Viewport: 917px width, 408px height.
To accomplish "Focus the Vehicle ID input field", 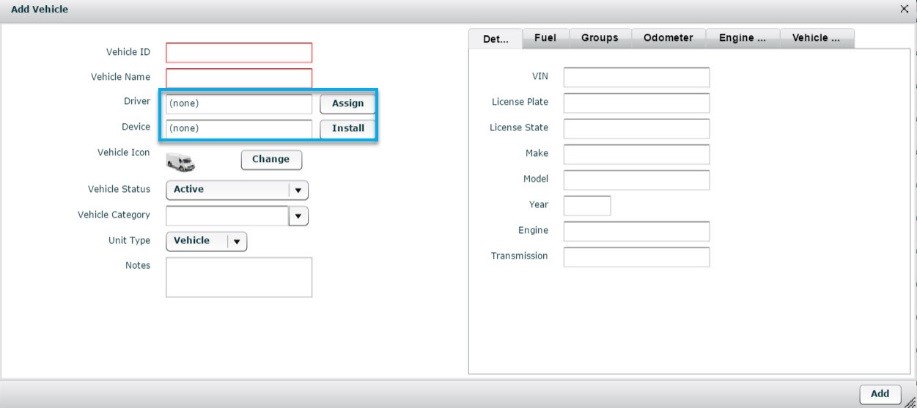I will [x=239, y=53].
